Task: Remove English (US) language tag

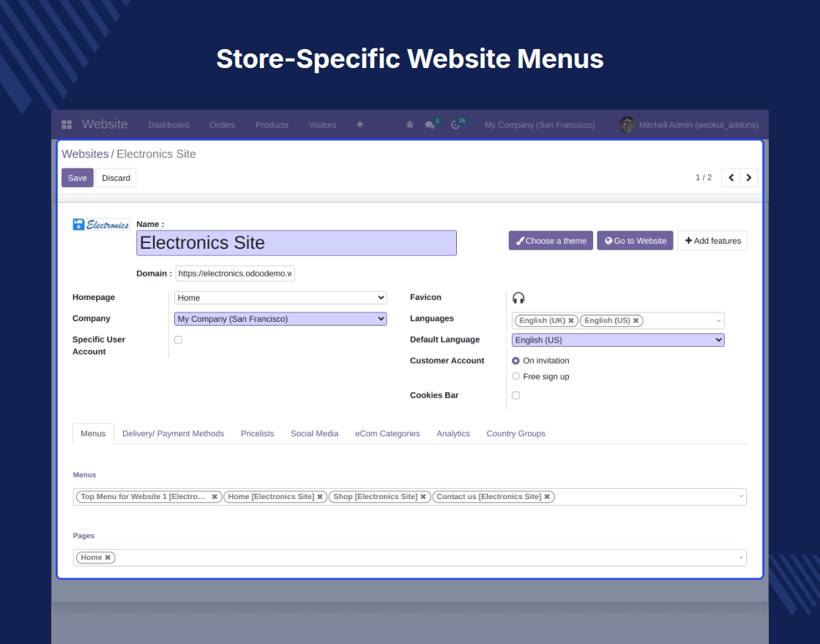Action: 636,321
